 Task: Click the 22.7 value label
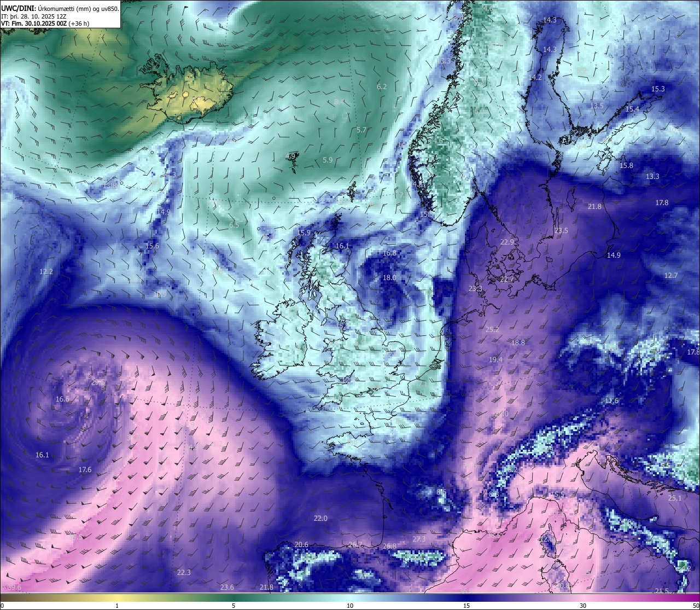tap(507, 279)
